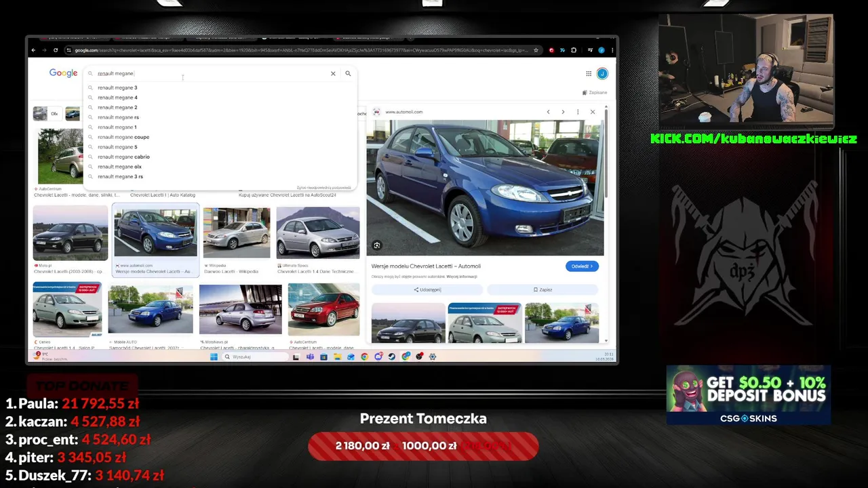Viewport: 868px width, 488px height.
Task: Clear the Google search box text
Action: click(x=333, y=73)
